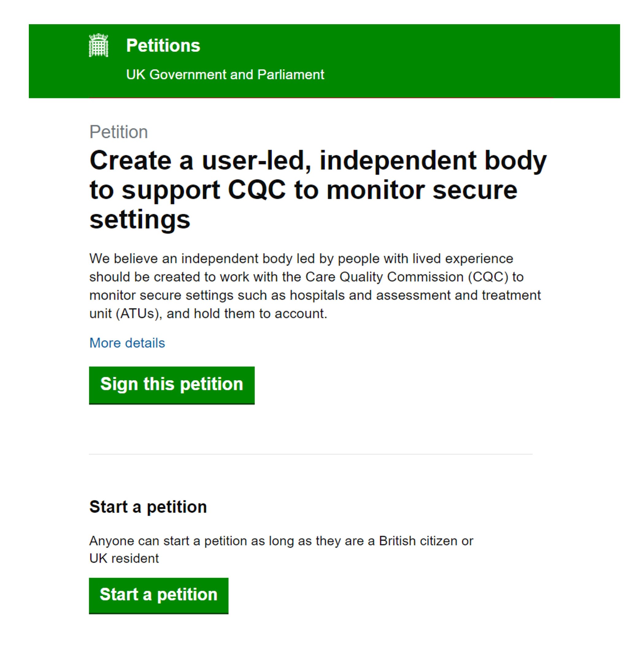
Task: Click the Parliament portcullis logo icon
Action: tap(98, 46)
